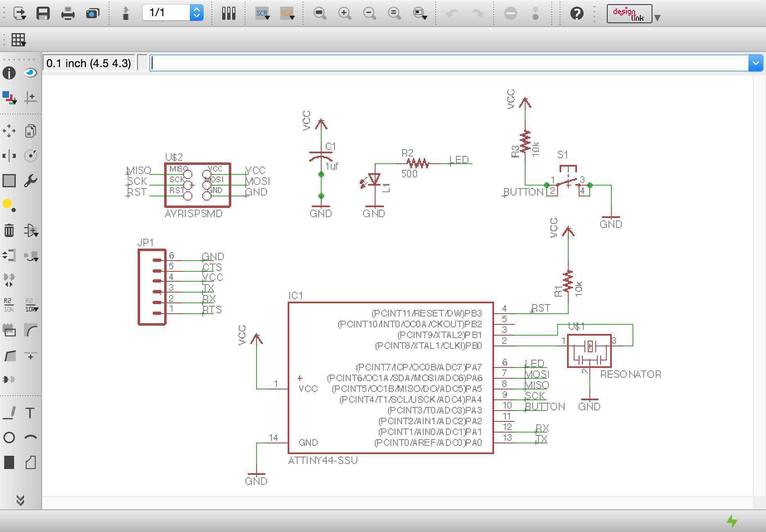Open the SCR script dropdown
Image resolution: width=766 pixels, height=532 pixels.
263,13
